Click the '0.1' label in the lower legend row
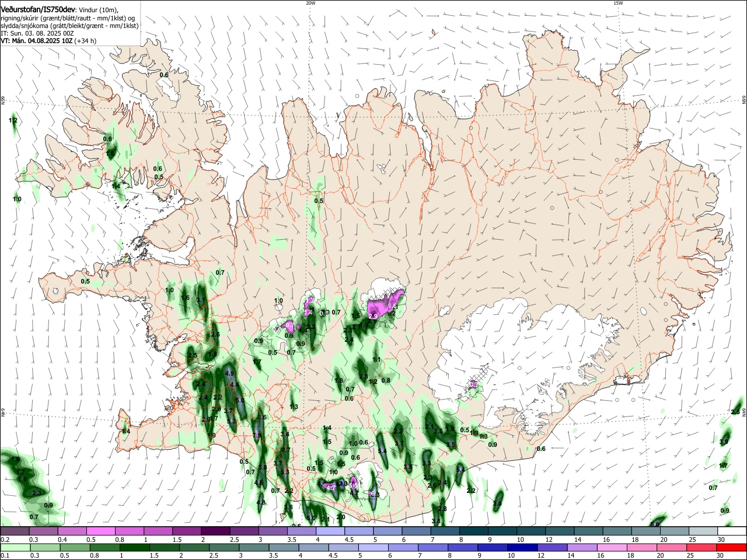This screenshot has height=560, width=747. (5, 556)
